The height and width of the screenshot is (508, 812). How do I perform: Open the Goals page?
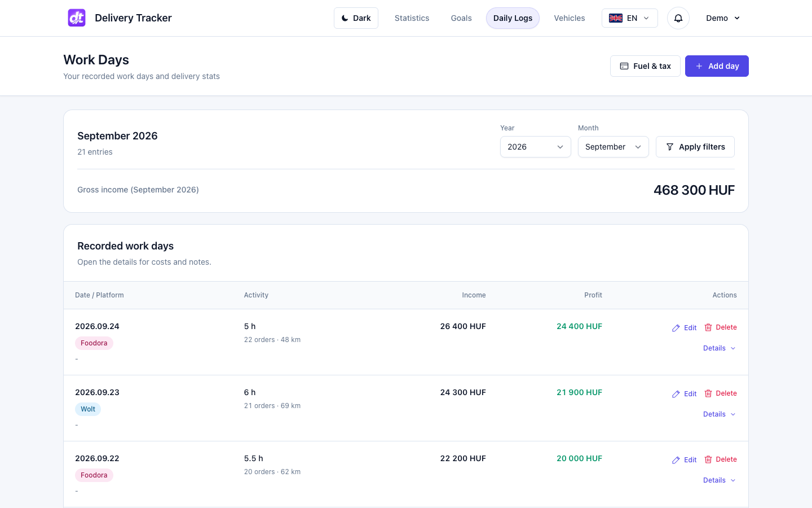[461, 18]
